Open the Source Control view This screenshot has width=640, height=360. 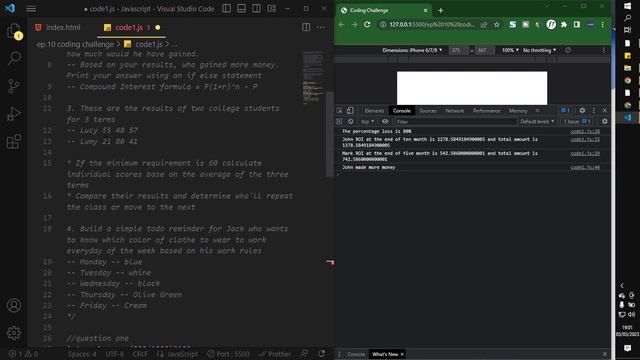[14, 86]
